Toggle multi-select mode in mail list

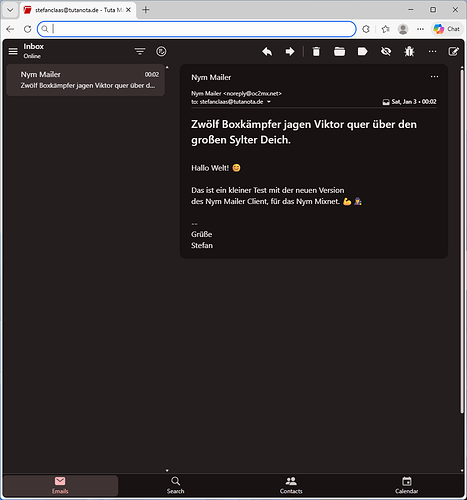click(x=161, y=51)
